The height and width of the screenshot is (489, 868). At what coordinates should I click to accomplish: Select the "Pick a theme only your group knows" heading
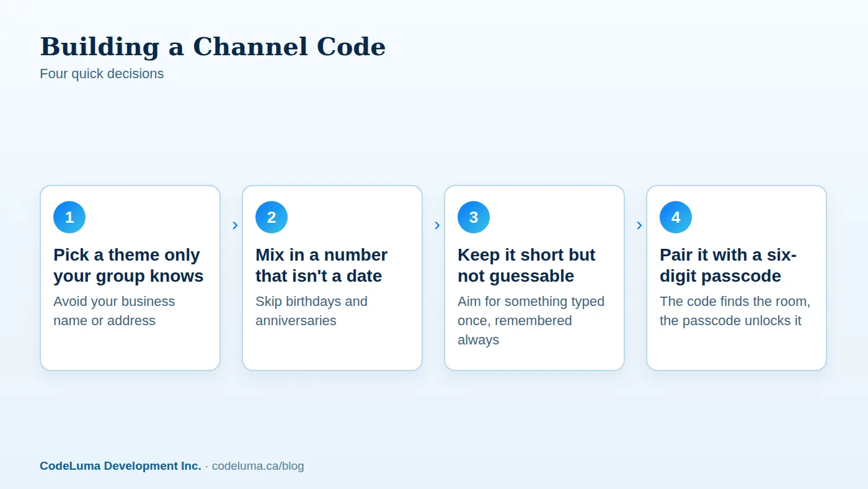click(128, 265)
